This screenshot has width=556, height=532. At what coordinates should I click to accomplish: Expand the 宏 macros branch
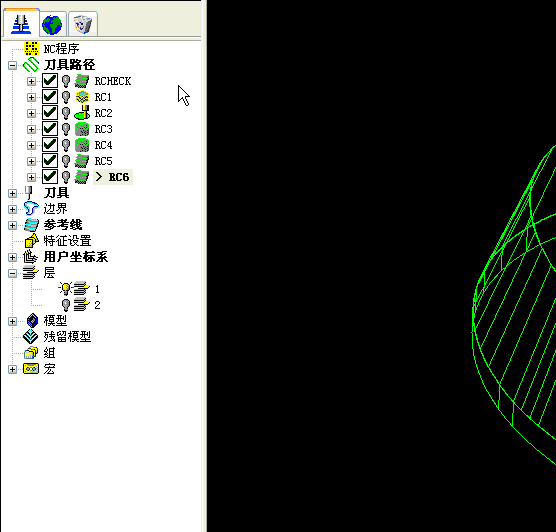click(12, 370)
